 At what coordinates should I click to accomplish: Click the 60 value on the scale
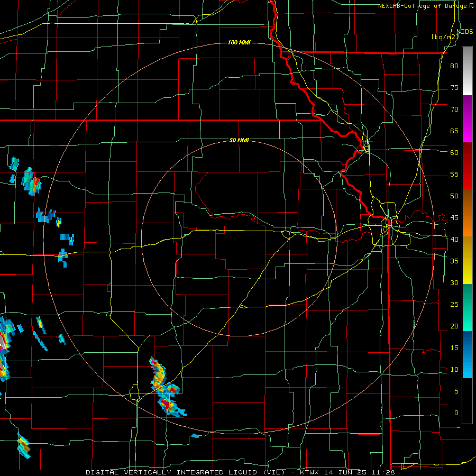click(454, 152)
